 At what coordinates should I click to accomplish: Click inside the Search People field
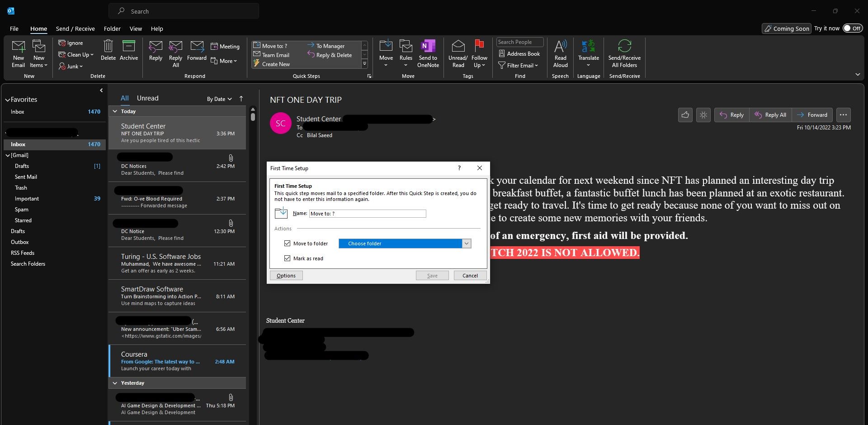click(519, 42)
